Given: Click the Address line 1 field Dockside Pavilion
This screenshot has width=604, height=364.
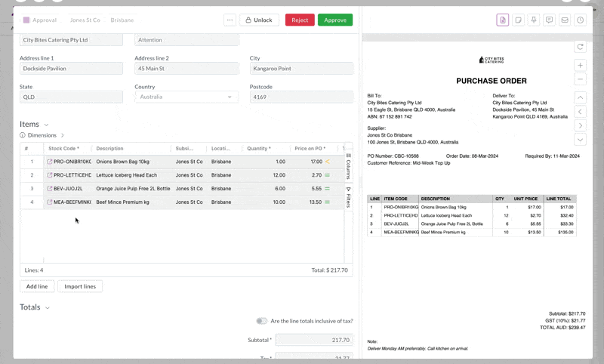Looking at the screenshot, I should click(x=71, y=69).
